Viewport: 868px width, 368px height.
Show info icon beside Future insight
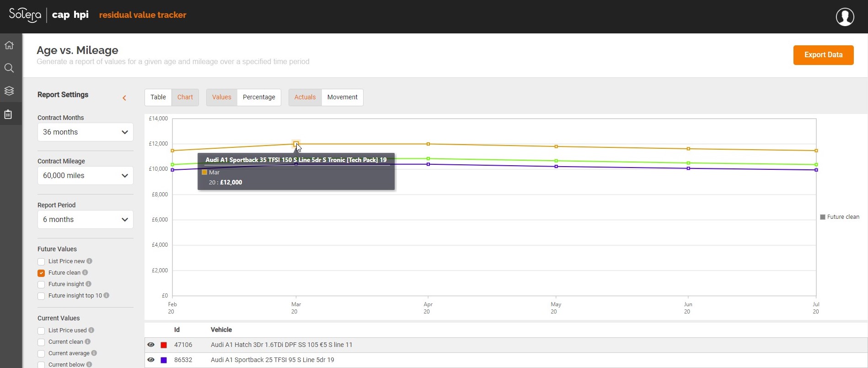(89, 284)
